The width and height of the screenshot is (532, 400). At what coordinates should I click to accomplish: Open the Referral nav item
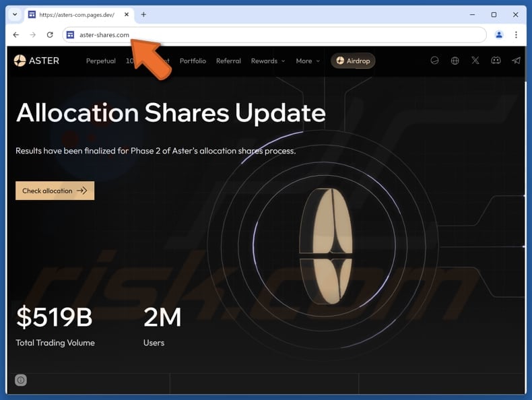click(228, 61)
